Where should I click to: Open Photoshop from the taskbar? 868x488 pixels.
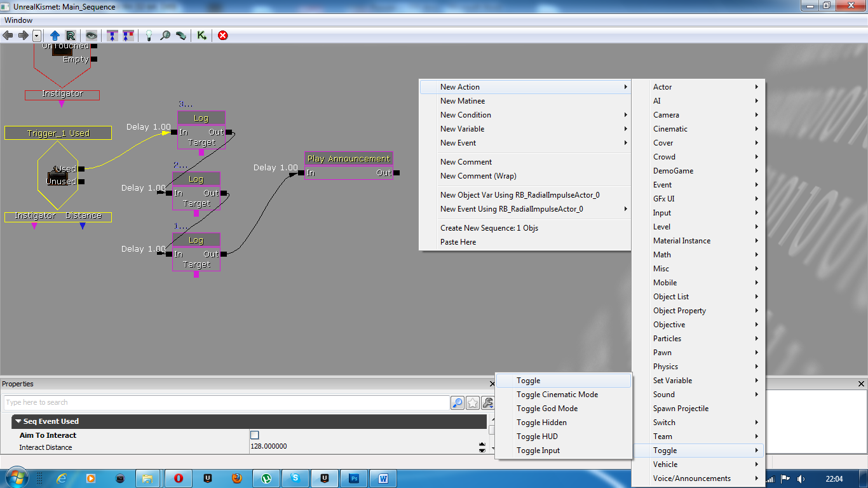pyautogui.click(x=355, y=478)
